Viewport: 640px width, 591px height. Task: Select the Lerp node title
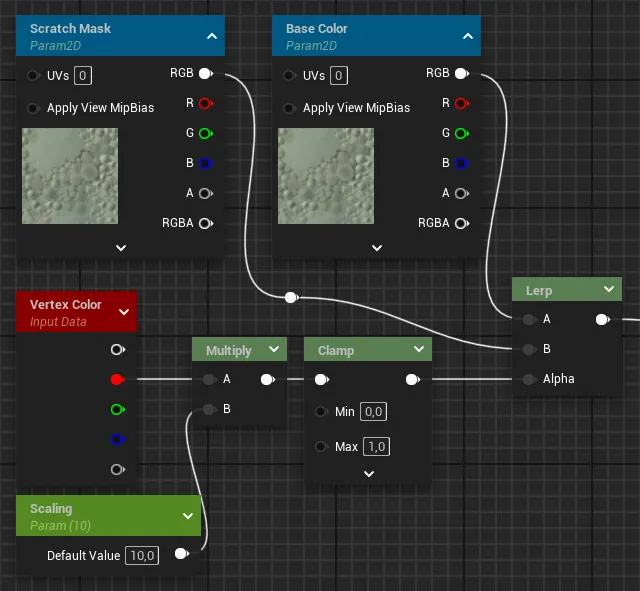pyautogui.click(x=539, y=291)
